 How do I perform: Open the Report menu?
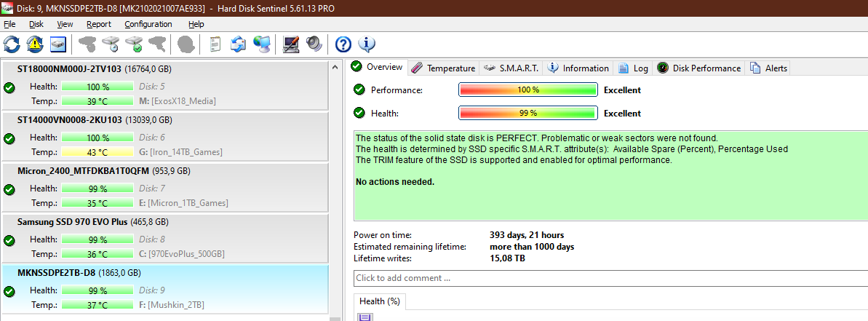(98, 24)
